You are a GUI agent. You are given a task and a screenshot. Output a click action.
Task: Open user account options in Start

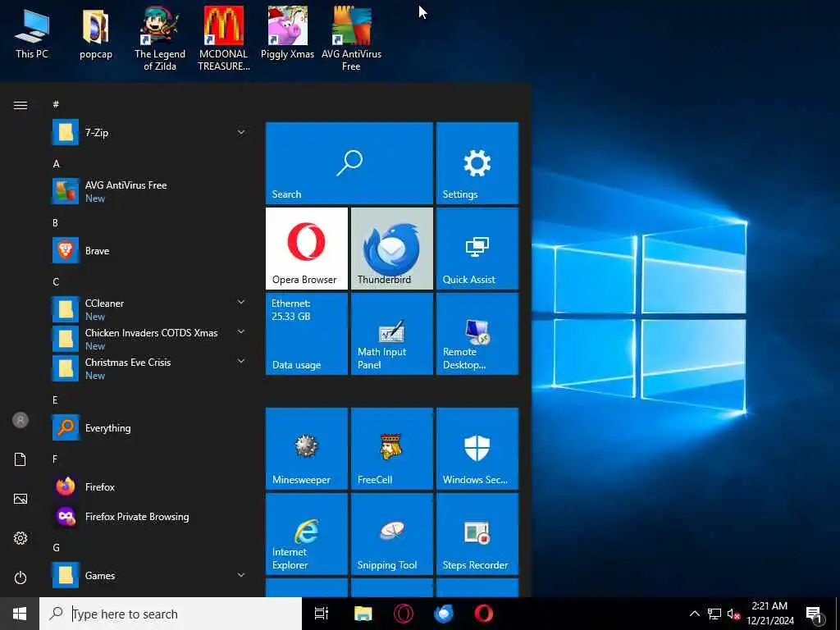[x=21, y=420]
